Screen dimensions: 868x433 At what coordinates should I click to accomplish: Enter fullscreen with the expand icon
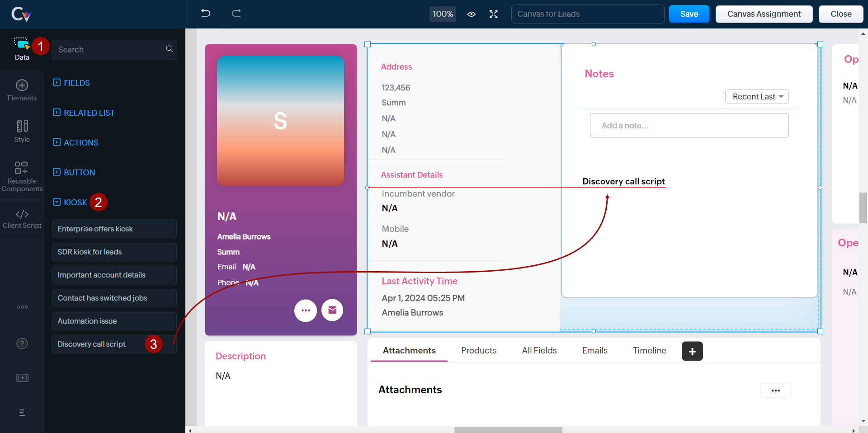(493, 14)
